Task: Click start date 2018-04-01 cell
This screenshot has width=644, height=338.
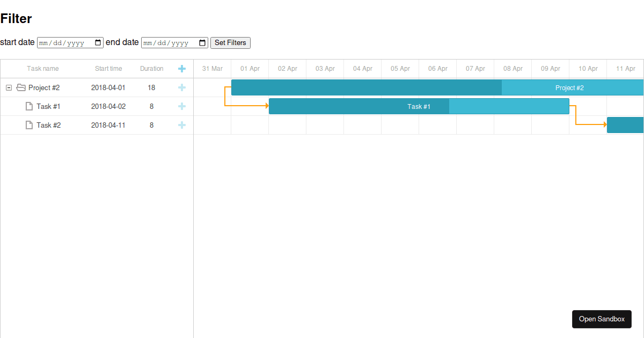Action: tap(108, 87)
